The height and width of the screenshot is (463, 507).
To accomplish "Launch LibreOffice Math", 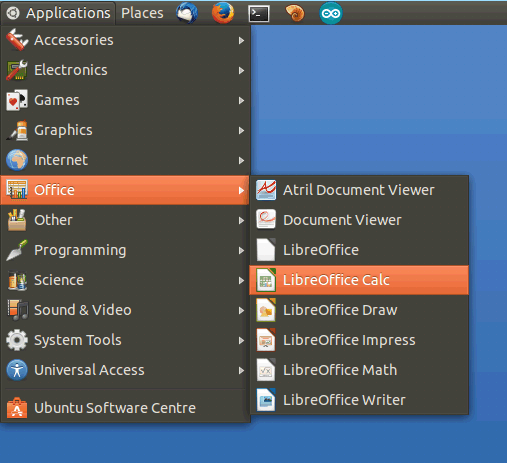I will pos(359,370).
